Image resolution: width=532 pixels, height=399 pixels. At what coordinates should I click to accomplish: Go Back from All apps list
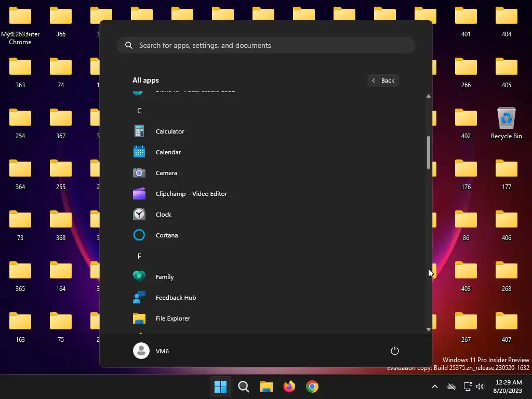click(x=383, y=81)
